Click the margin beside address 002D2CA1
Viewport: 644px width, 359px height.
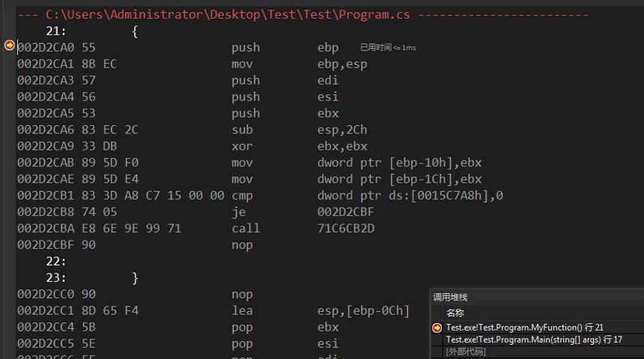[9, 64]
